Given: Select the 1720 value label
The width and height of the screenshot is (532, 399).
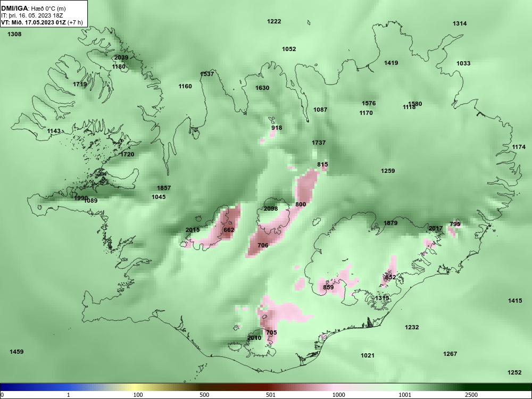Looking at the screenshot, I should tap(127, 154).
